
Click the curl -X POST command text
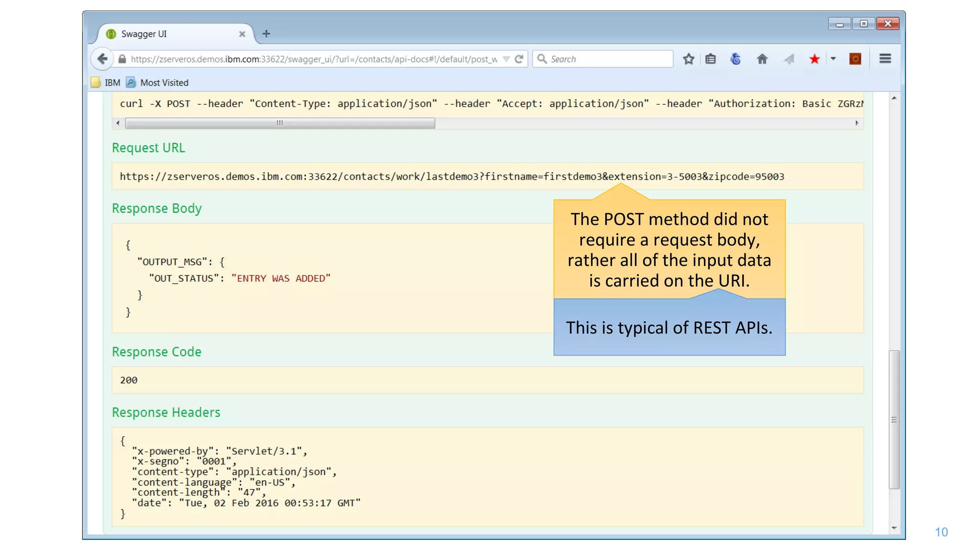(491, 104)
